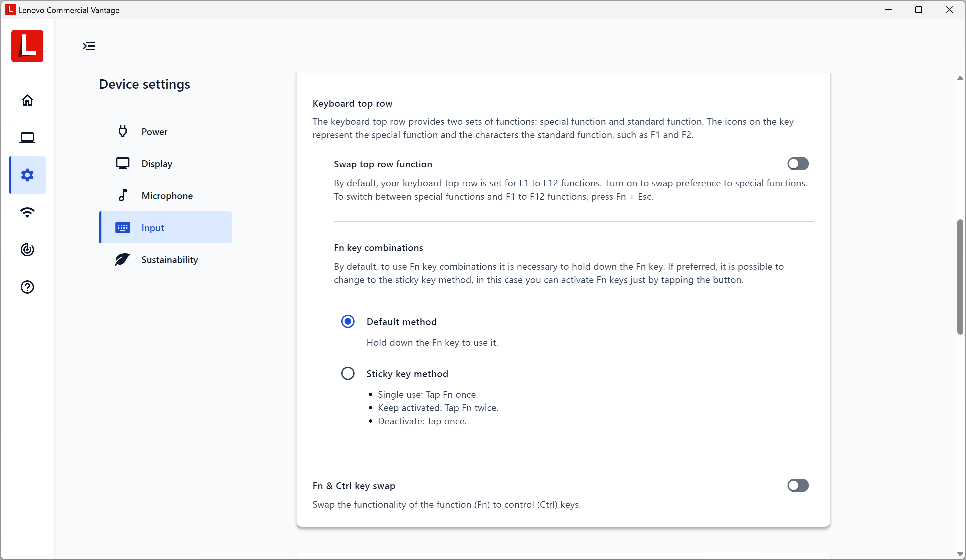The height and width of the screenshot is (560, 966).
Task: Open the laptop device icon in the sidebar
Action: tap(27, 138)
